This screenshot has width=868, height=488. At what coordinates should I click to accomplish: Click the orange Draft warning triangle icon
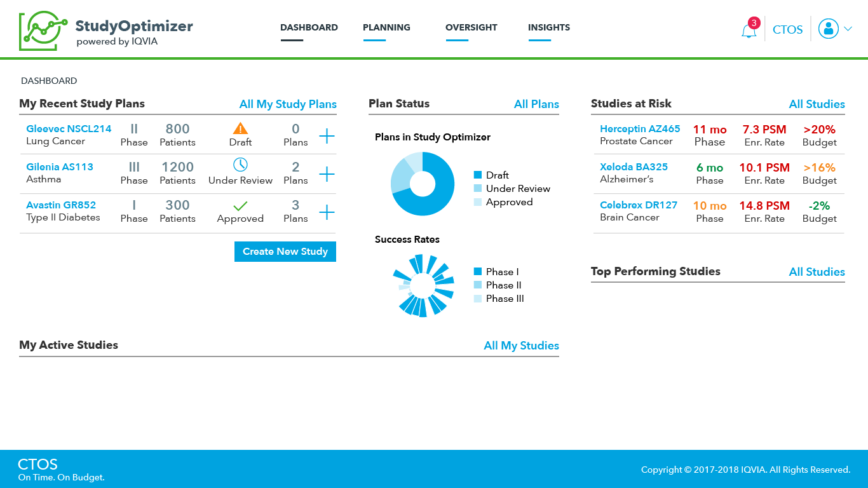click(x=240, y=128)
